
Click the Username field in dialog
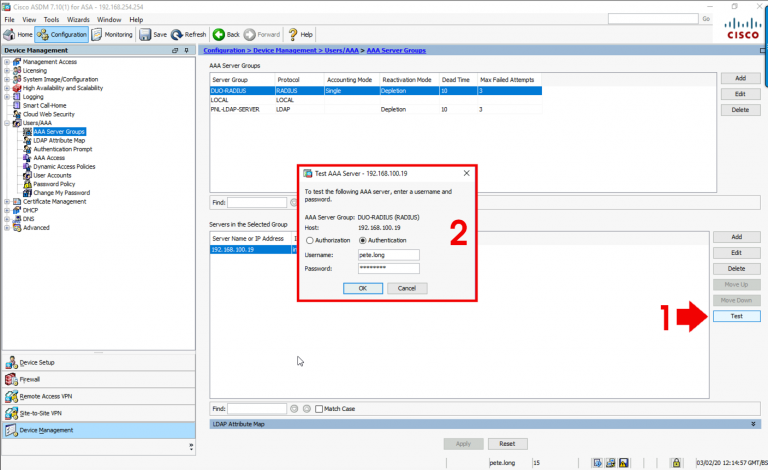[388, 255]
